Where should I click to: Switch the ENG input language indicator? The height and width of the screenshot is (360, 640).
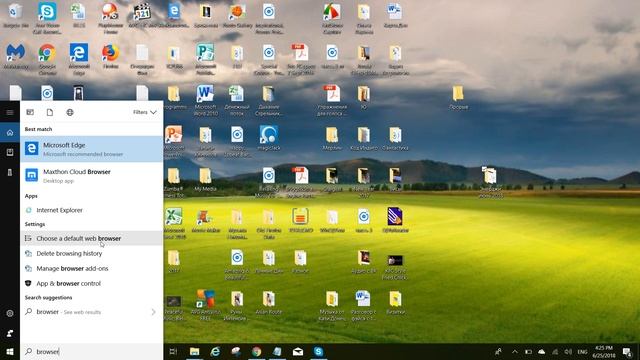582,352
